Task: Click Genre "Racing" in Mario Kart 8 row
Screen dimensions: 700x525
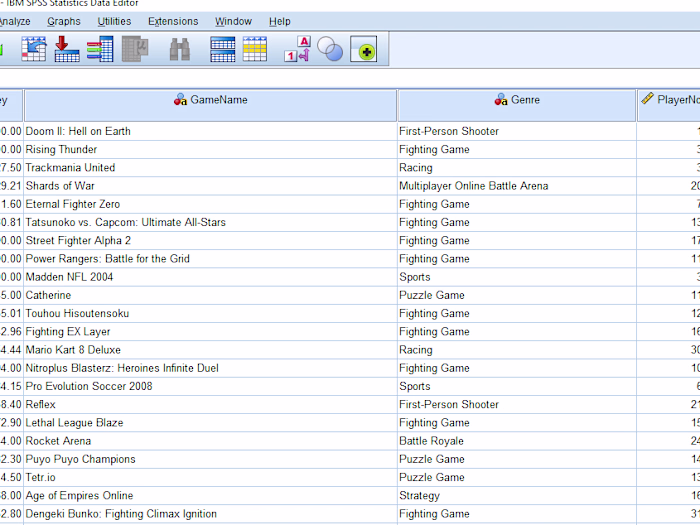Action: (517, 350)
